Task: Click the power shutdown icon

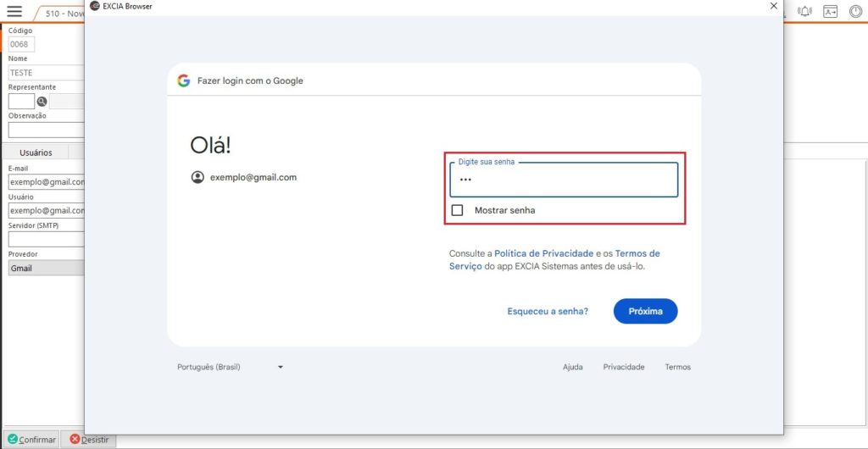Action: point(854,12)
